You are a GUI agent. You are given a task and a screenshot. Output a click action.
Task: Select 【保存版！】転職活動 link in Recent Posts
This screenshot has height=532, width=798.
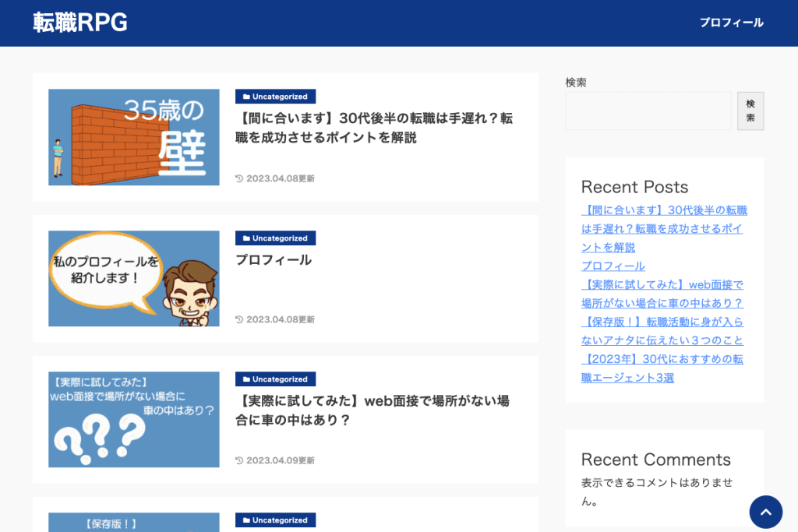click(x=662, y=331)
